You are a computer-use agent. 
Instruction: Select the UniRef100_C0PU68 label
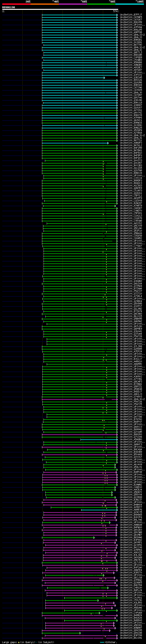131,613
